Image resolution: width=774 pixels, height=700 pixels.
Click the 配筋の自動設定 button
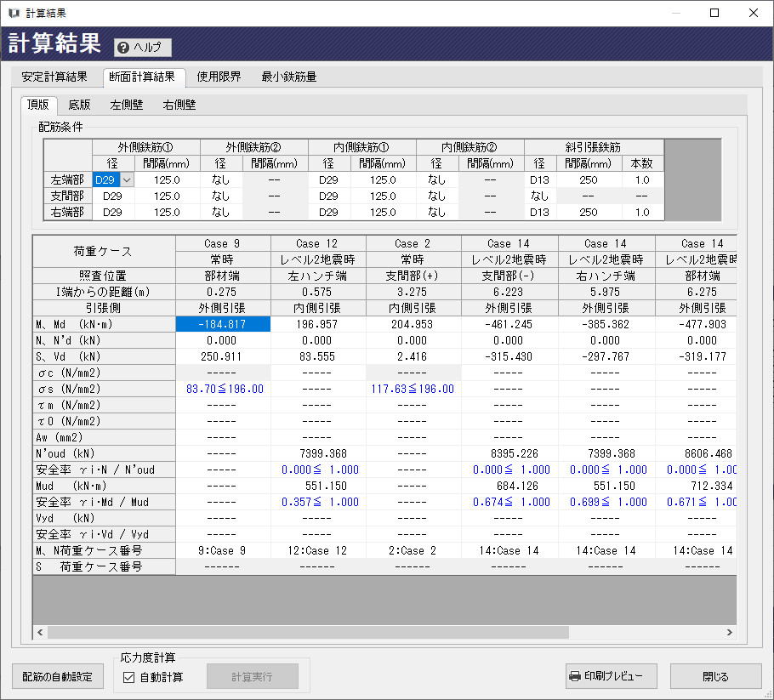58,676
